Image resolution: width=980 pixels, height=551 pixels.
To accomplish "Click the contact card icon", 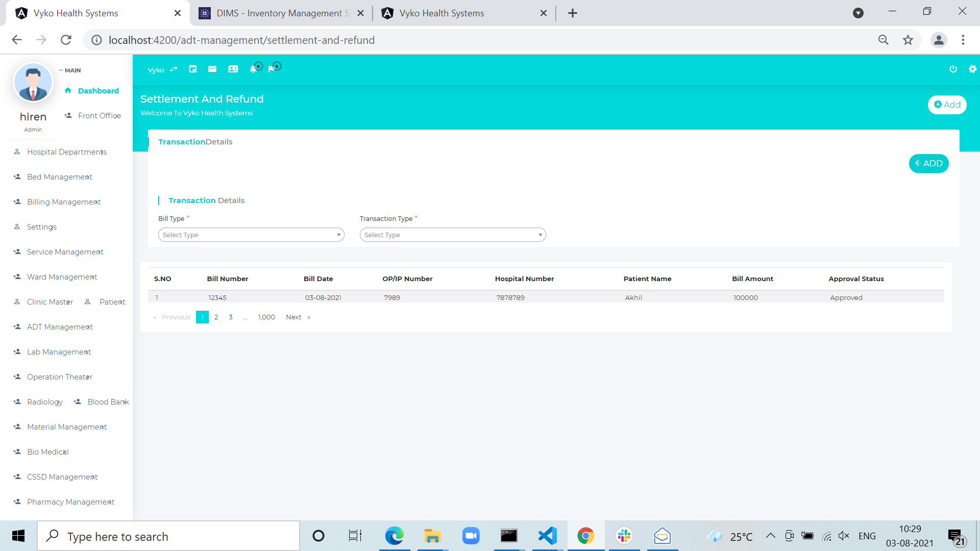I will 233,69.
